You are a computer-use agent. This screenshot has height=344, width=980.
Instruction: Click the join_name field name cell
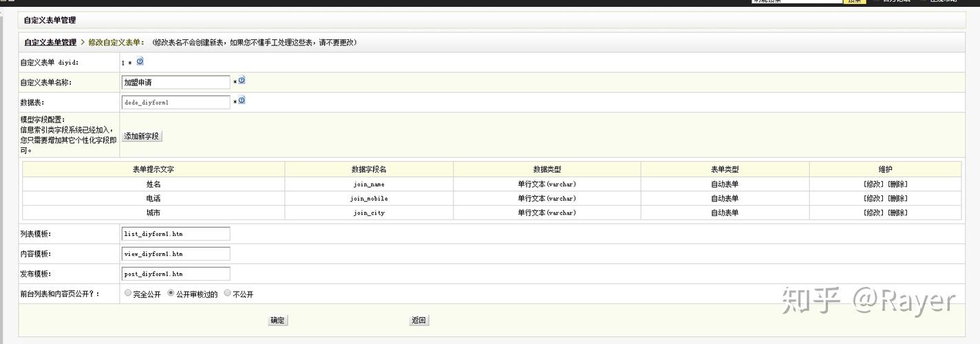coord(369,184)
